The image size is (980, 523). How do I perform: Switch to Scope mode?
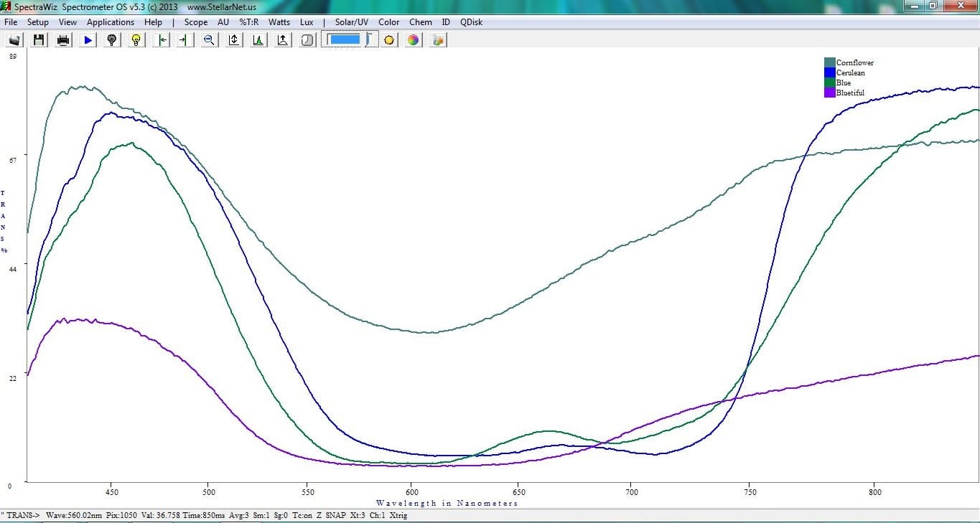196,22
